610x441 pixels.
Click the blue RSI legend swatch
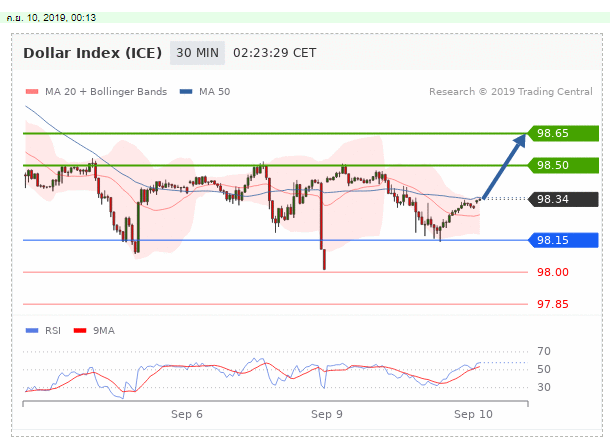(x=32, y=331)
